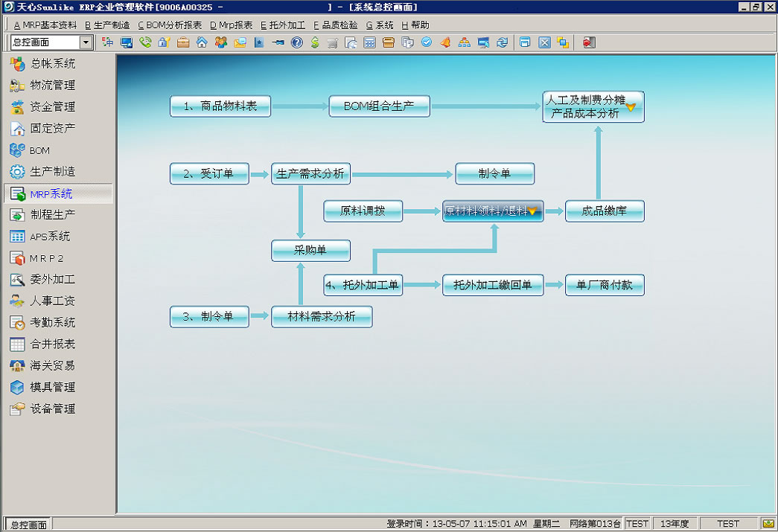
Task: Click the green phone toolbar icon
Action: click(145, 42)
